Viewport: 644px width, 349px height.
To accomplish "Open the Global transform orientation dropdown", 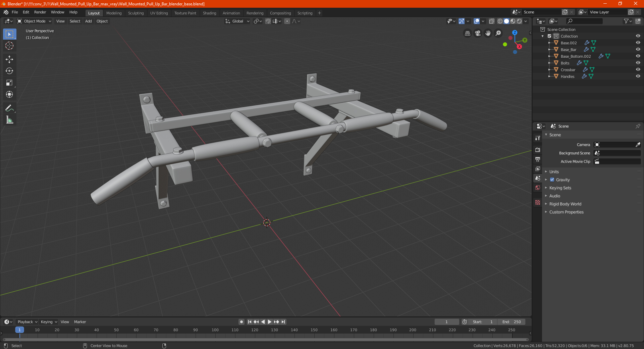I will tap(237, 21).
